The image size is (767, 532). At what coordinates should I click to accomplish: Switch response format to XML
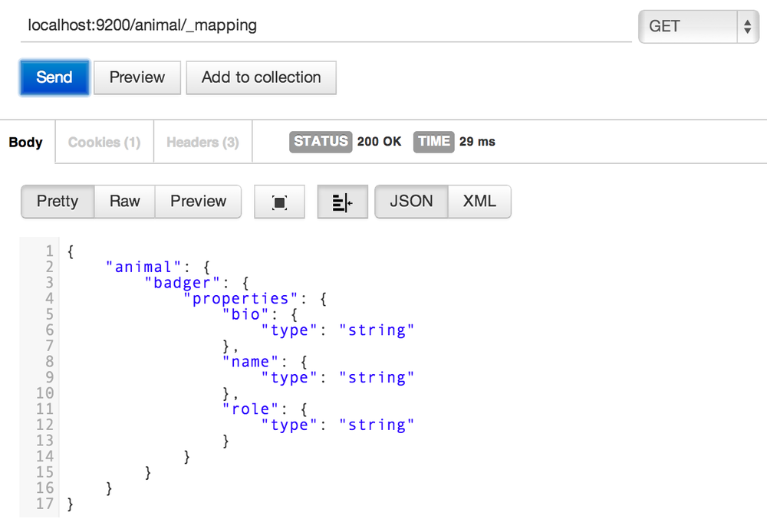[479, 202]
